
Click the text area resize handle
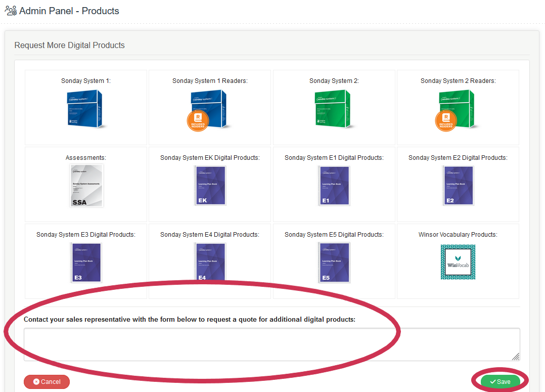(x=516, y=357)
